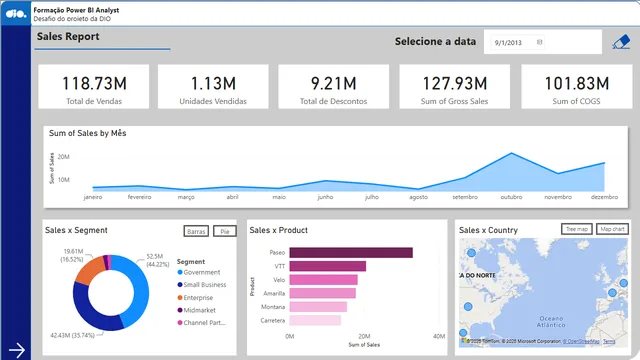The height and width of the screenshot is (360, 640).
Task: Open the OpenStreetMap attribution link
Action: (x=581, y=341)
